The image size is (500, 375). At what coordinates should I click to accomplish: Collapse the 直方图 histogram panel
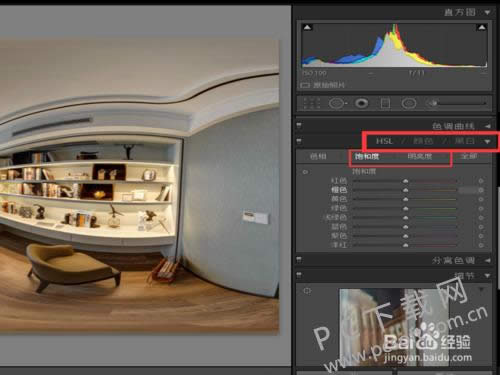487,13
